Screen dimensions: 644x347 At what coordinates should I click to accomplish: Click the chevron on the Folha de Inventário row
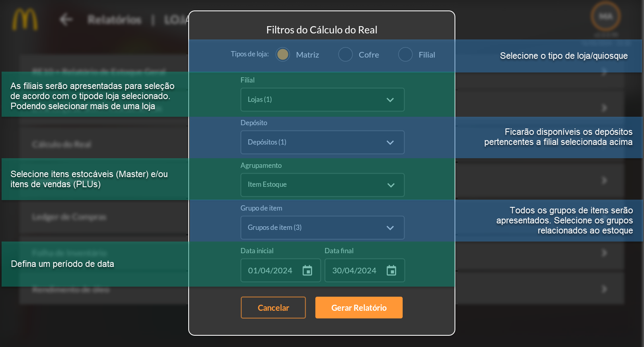coord(604,253)
